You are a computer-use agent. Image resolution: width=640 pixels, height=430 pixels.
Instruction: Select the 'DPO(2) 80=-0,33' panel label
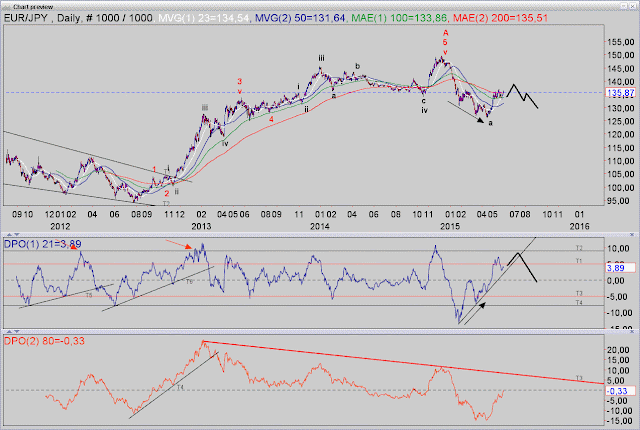[x=44, y=341]
